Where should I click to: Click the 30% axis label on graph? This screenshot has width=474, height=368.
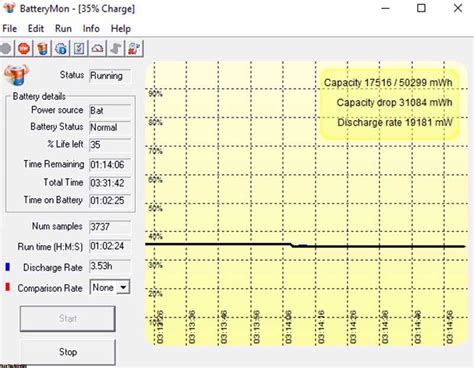pos(155,265)
